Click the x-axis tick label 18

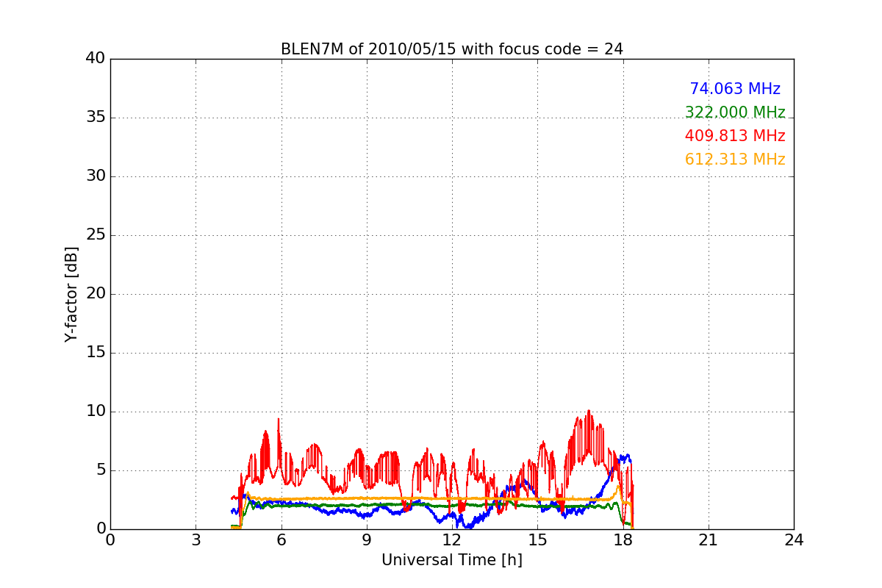(623, 540)
